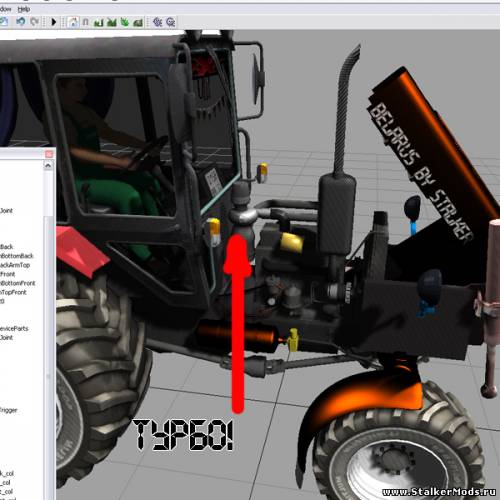The height and width of the screenshot is (500, 500).
Task: Click the second purple gear toolbar icon
Action: click(x=171, y=22)
